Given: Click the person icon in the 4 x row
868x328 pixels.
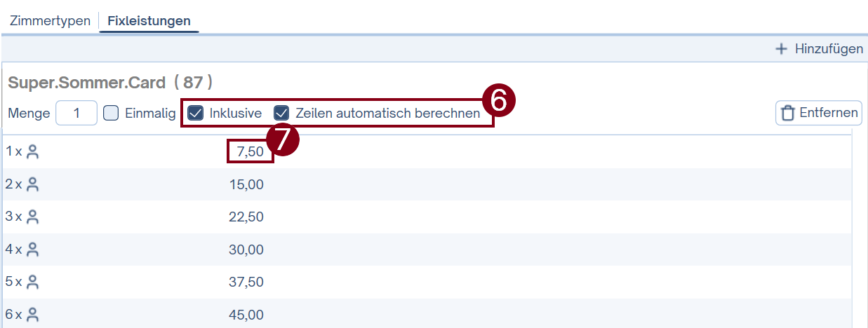Looking at the screenshot, I should [32, 250].
